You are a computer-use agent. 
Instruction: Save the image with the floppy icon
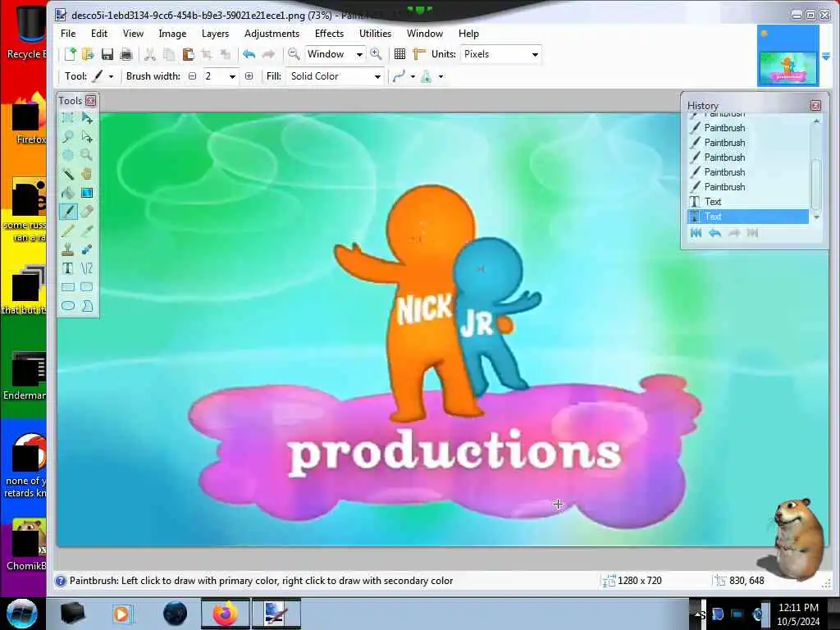coord(107,54)
